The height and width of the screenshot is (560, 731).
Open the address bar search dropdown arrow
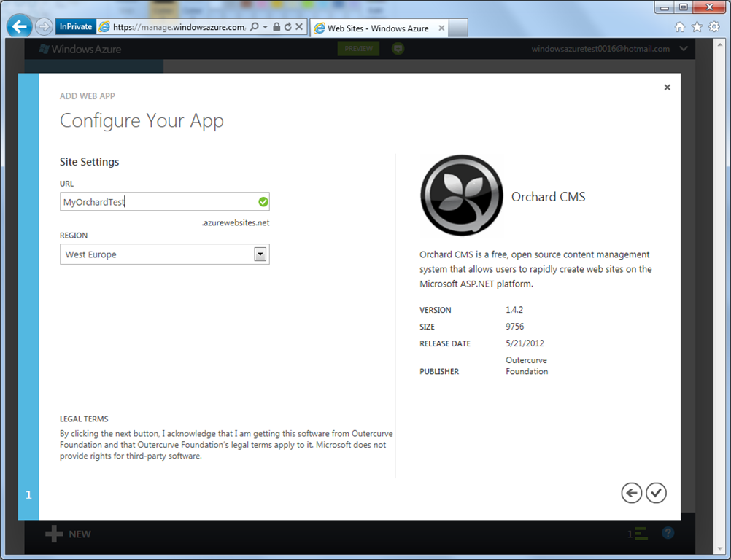265,27
